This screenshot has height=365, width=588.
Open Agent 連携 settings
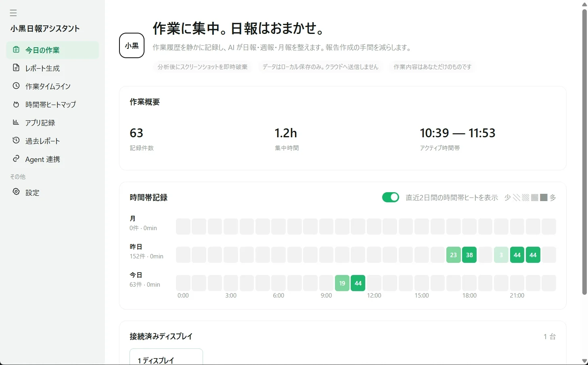click(x=52, y=159)
